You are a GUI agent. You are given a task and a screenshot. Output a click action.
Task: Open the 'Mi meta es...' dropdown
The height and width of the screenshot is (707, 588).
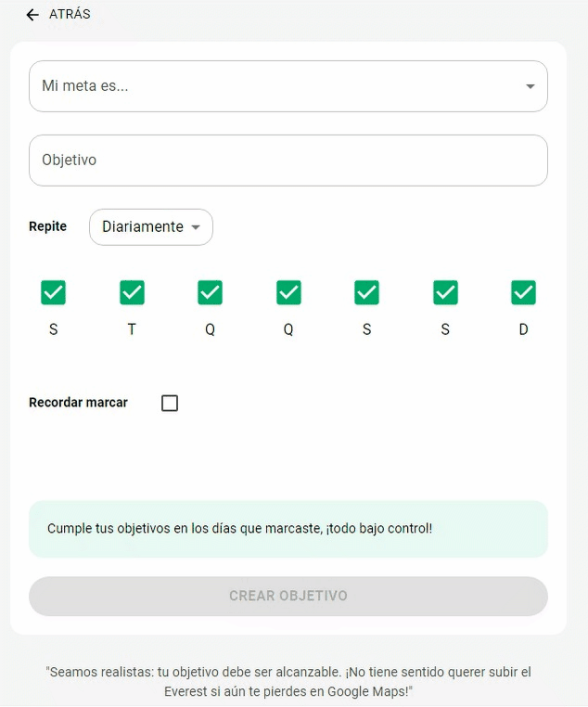point(288,86)
